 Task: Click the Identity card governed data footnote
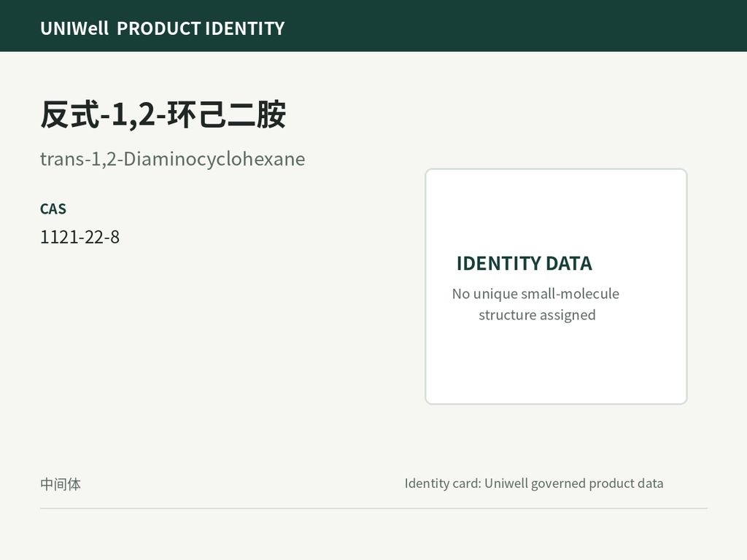533,483
